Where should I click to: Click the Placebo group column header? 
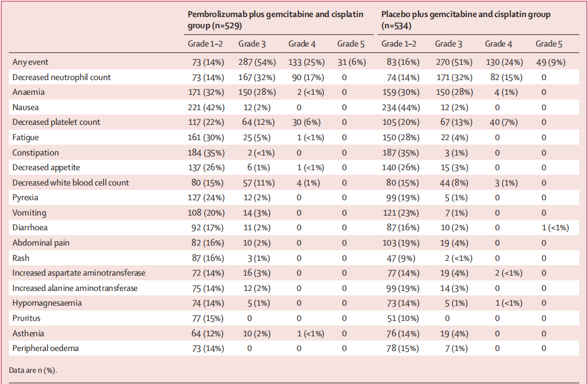coord(466,19)
